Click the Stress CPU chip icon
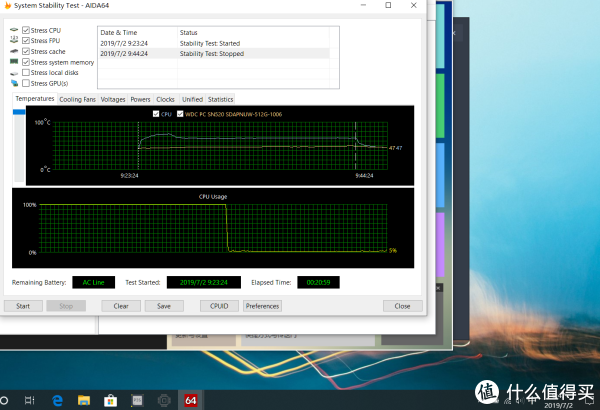 [x=13, y=31]
